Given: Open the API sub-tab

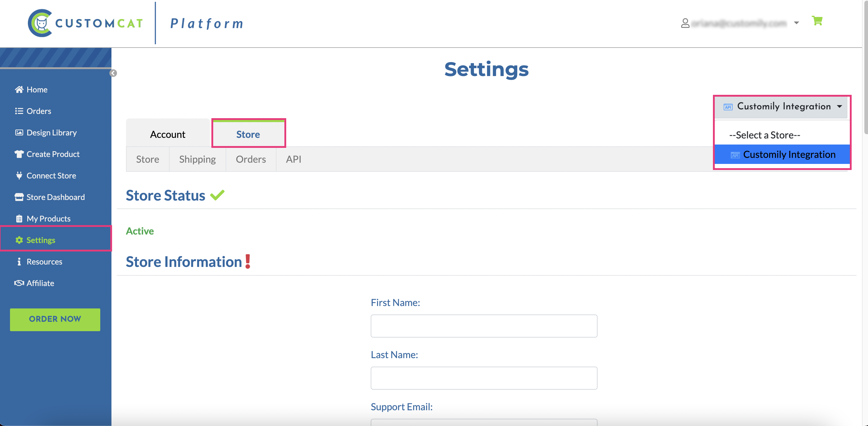Looking at the screenshot, I should click(293, 159).
